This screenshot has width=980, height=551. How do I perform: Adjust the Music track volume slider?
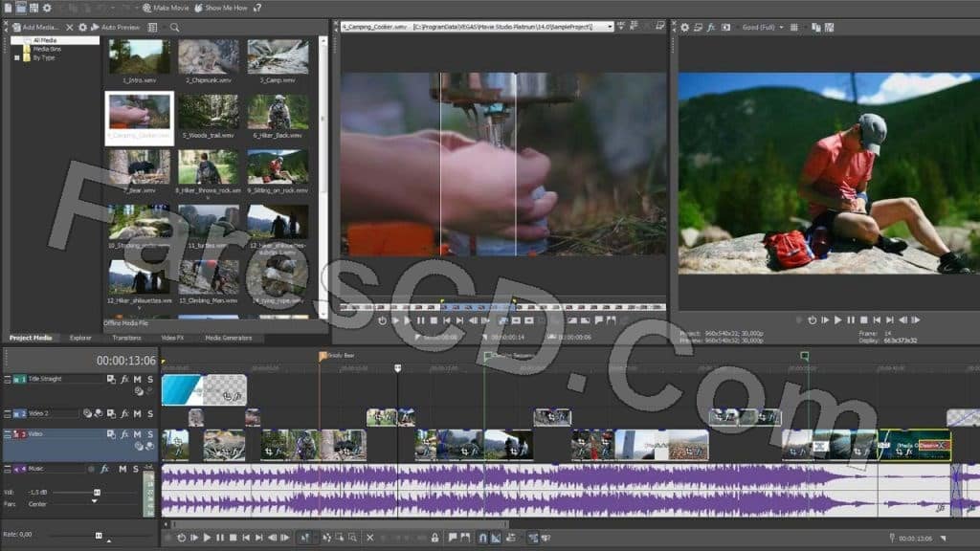97,493
